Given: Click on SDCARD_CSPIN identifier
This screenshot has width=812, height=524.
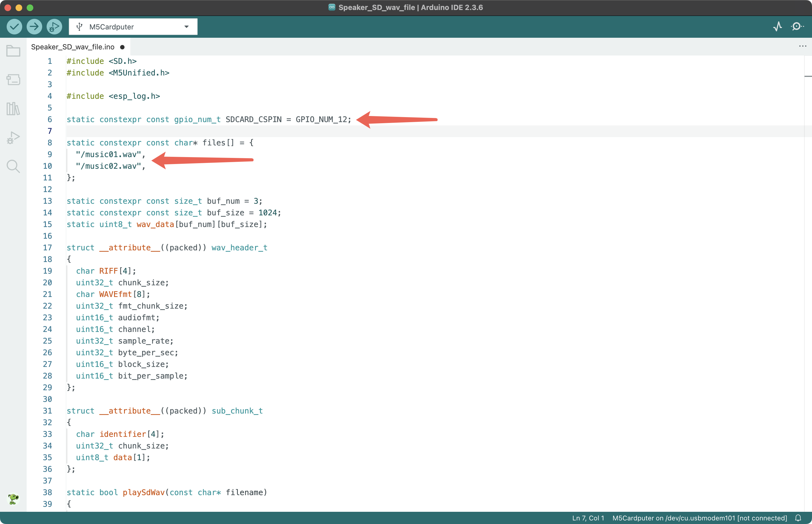Looking at the screenshot, I should (x=253, y=119).
